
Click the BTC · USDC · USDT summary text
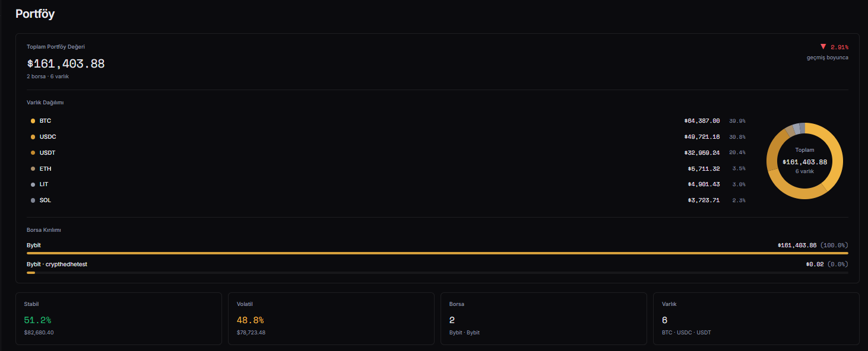(x=686, y=333)
